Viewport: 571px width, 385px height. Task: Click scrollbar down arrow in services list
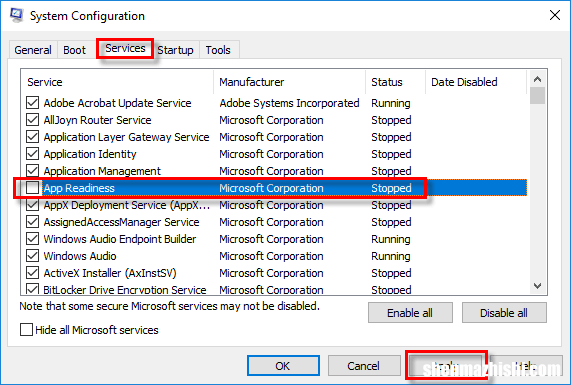click(537, 286)
